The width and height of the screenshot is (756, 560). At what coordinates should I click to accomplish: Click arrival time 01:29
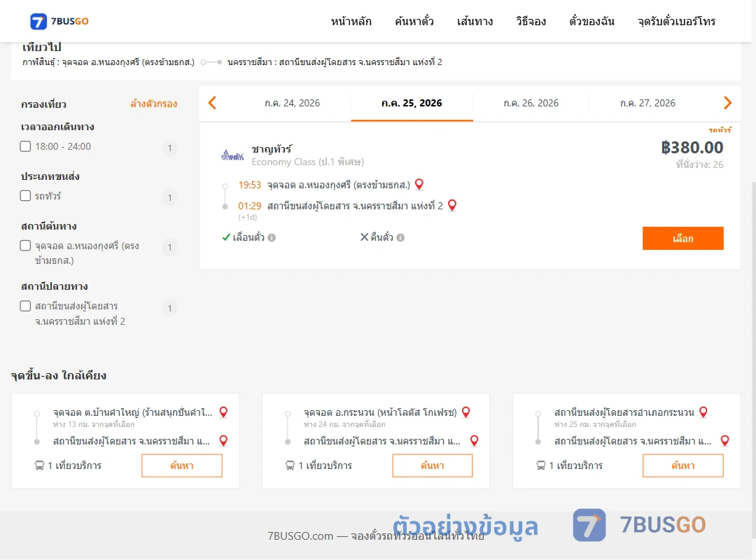coord(249,206)
